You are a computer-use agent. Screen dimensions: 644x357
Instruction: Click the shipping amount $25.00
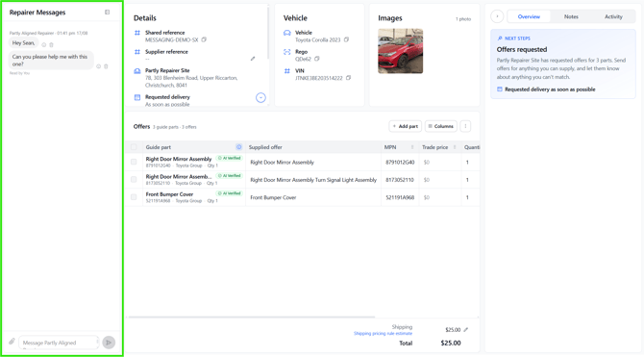[453, 330]
